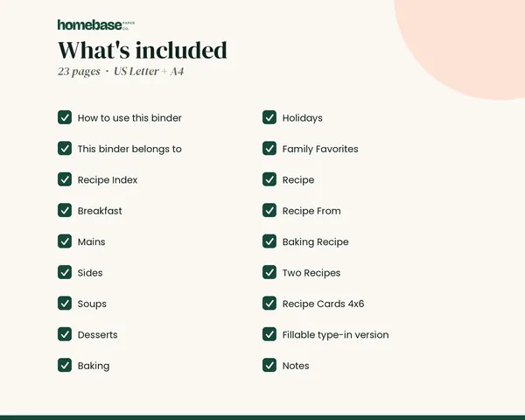
Task: Uncheck the Sides checkbox
Action: [65, 272]
